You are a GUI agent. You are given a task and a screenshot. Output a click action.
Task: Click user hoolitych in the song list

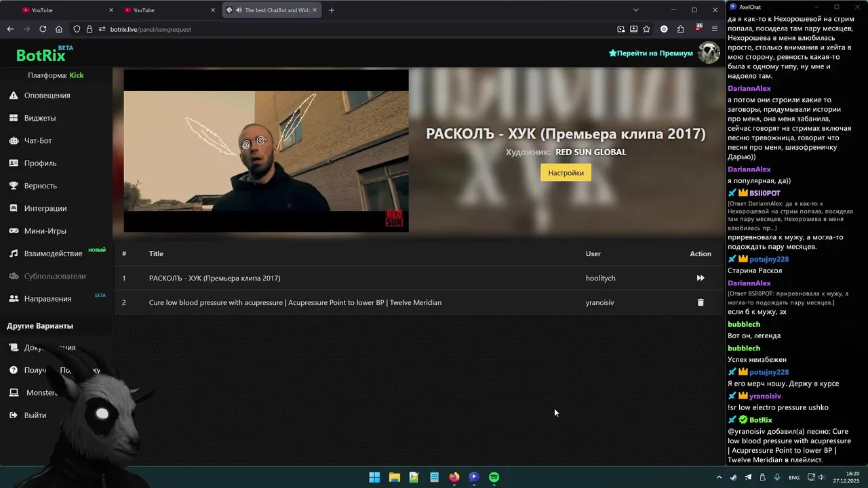coord(600,278)
